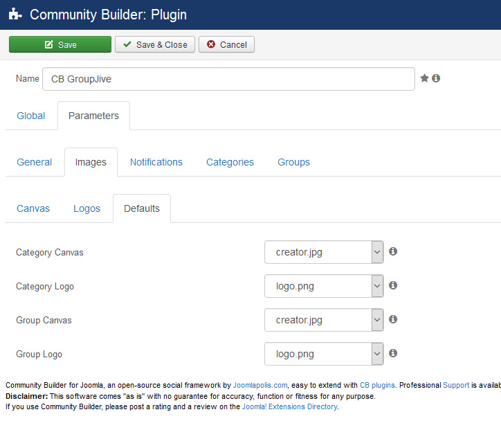Click info icon for Group Canvas
This screenshot has width=501, height=448.
click(393, 319)
